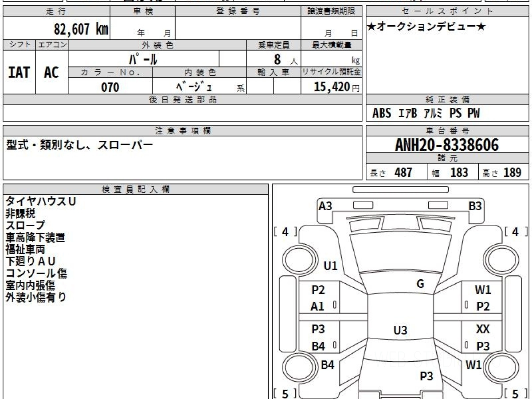532x399 pixels.
Task: Click the interior color ベージュ
Action: tap(194, 86)
